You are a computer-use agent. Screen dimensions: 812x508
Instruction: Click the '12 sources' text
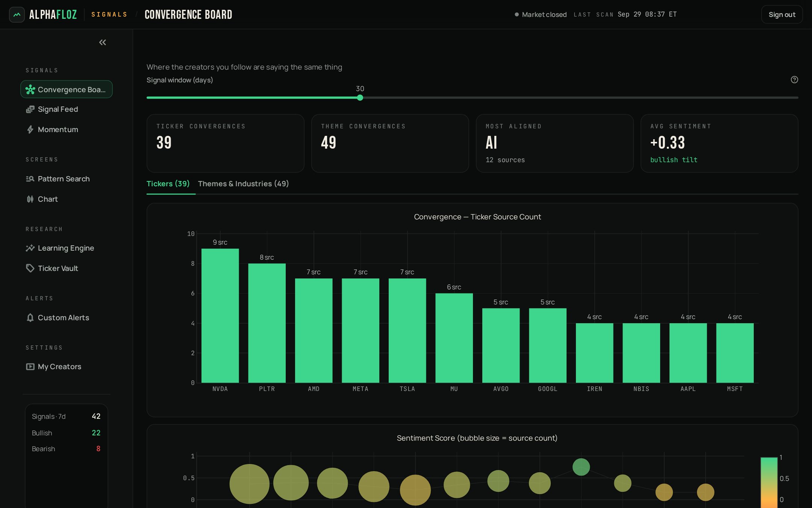click(x=505, y=160)
